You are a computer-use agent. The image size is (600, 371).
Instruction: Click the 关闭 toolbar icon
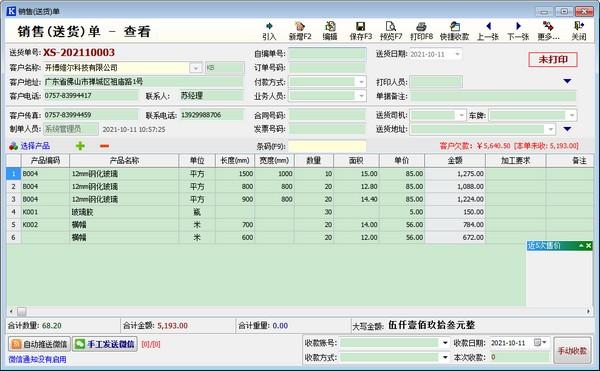click(x=579, y=31)
